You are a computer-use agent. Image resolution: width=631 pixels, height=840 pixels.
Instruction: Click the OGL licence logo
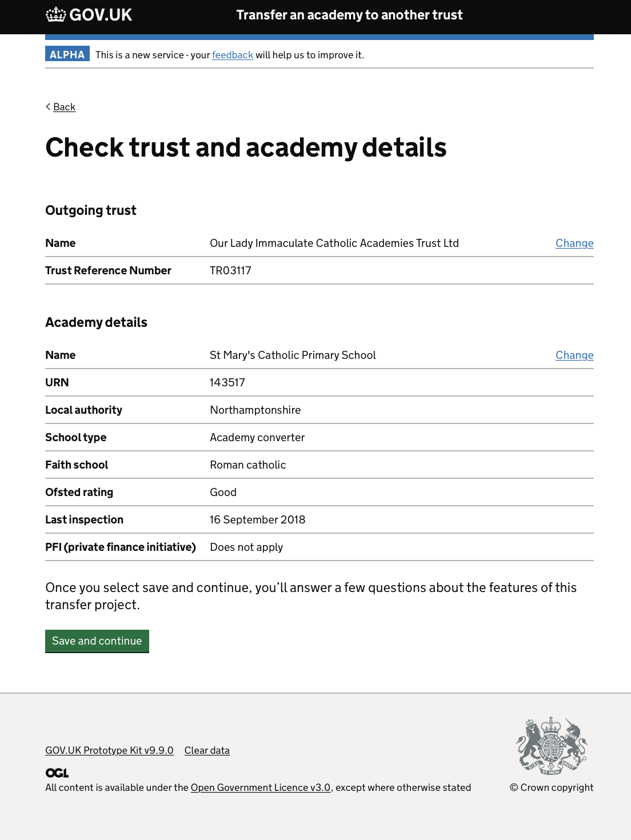point(57,773)
